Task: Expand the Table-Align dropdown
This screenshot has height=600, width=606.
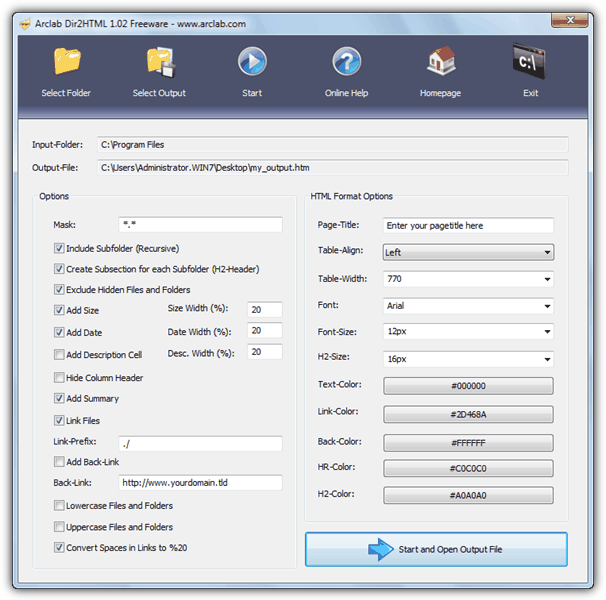Action: pyautogui.click(x=468, y=253)
